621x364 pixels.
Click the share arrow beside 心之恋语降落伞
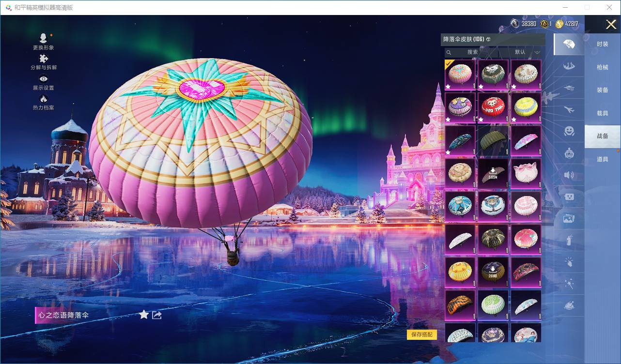pyautogui.click(x=157, y=315)
